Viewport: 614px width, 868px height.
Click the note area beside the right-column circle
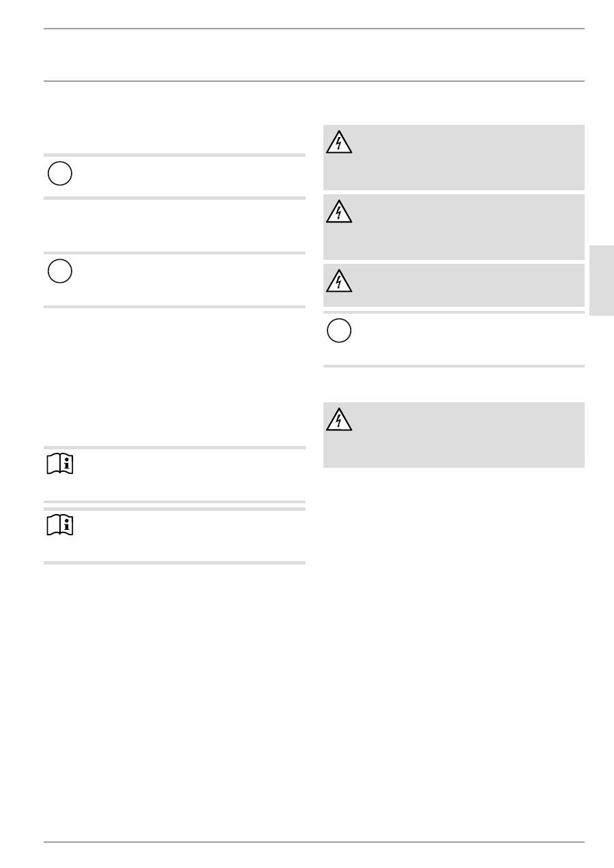click(464, 339)
